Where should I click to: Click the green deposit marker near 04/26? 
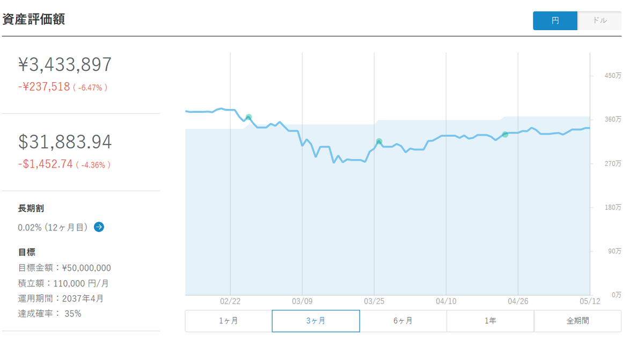pos(505,134)
